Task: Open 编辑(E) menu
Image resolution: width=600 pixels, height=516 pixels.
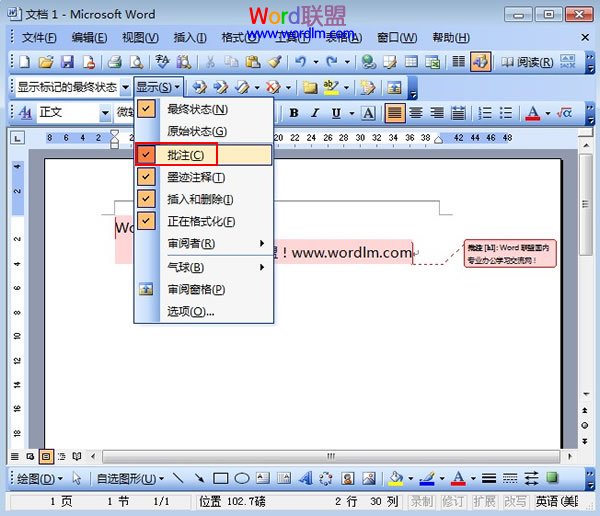Action: [89, 38]
